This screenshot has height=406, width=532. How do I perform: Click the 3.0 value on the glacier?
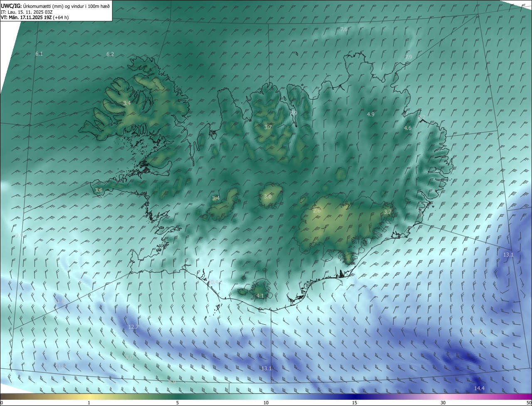268,197
